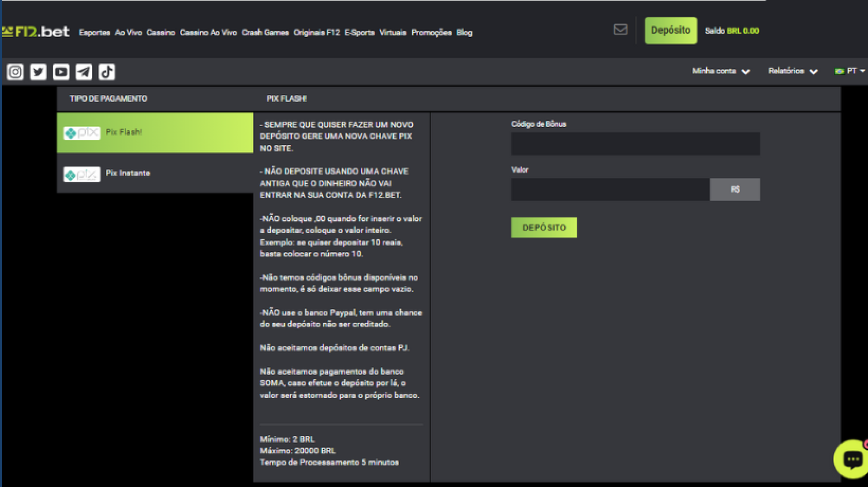
Task: Open the Cassino Ao Vivo menu
Action: 208,33
